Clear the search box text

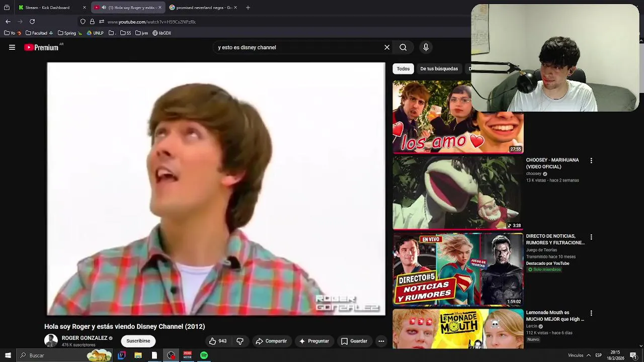point(387,47)
